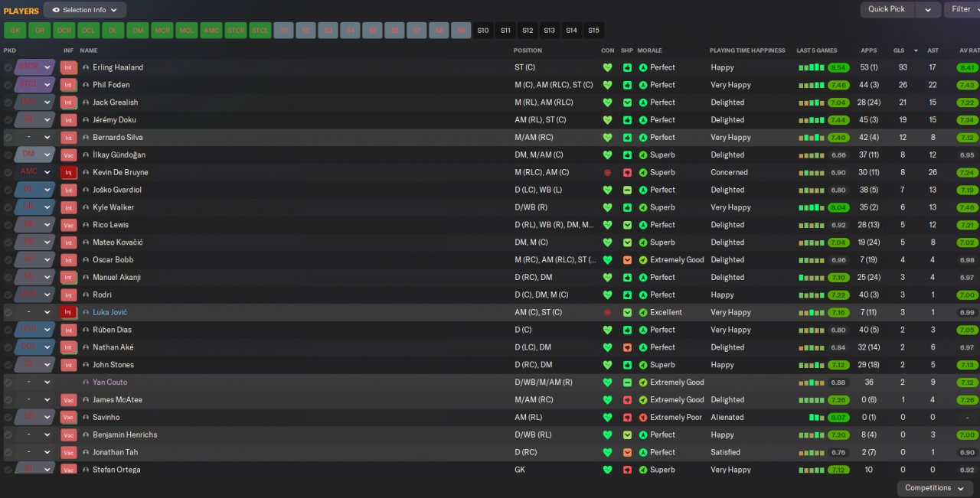The width and height of the screenshot is (980, 498).
Task: Click the Vac badge next to Savinho
Action: [68, 417]
